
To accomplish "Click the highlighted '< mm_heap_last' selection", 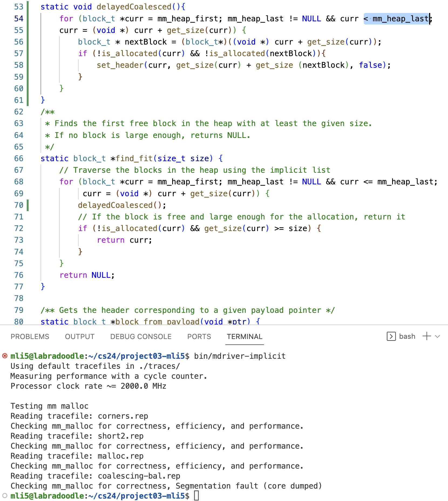I will pos(396,19).
